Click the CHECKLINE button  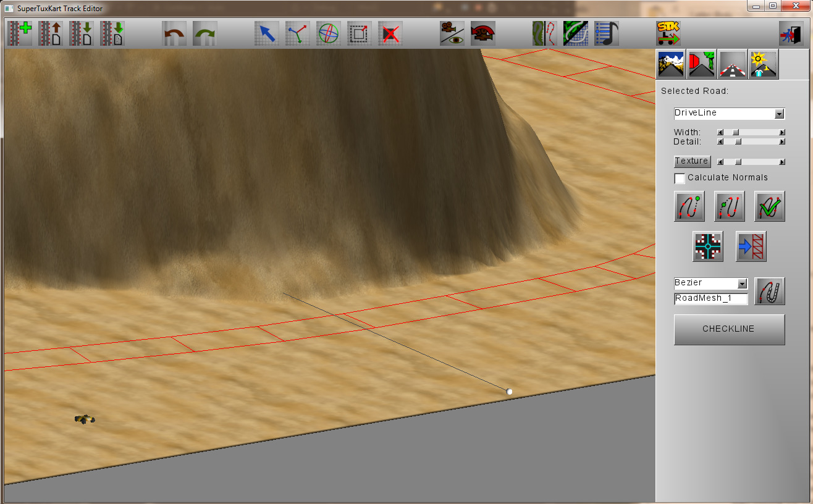pyautogui.click(x=730, y=329)
